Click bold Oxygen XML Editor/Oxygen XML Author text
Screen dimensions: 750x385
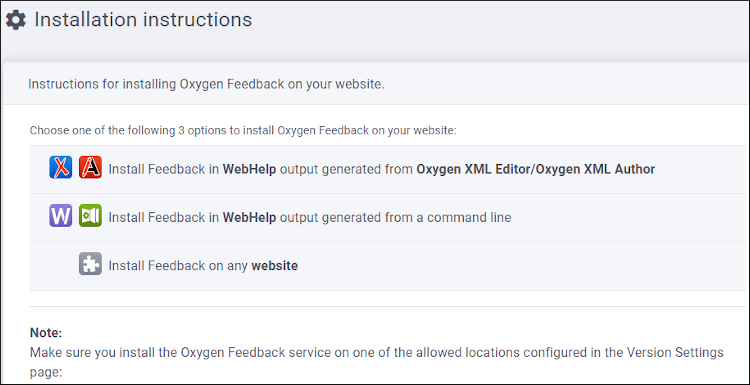tap(536, 169)
